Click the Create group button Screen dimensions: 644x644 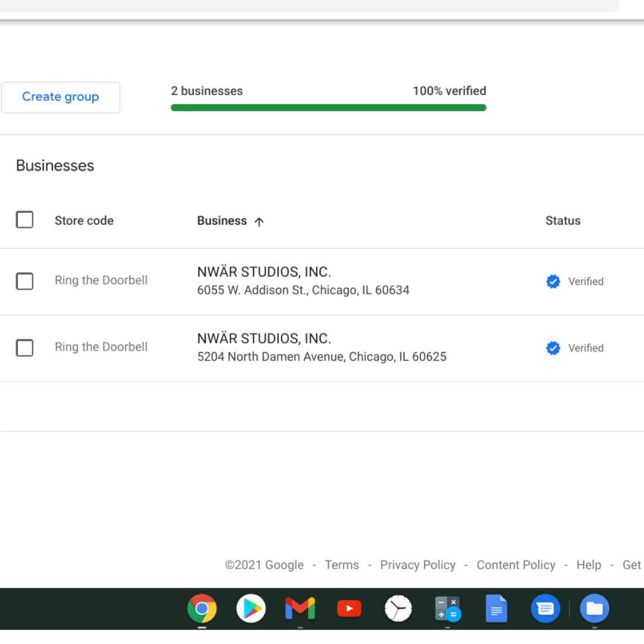tap(60, 97)
